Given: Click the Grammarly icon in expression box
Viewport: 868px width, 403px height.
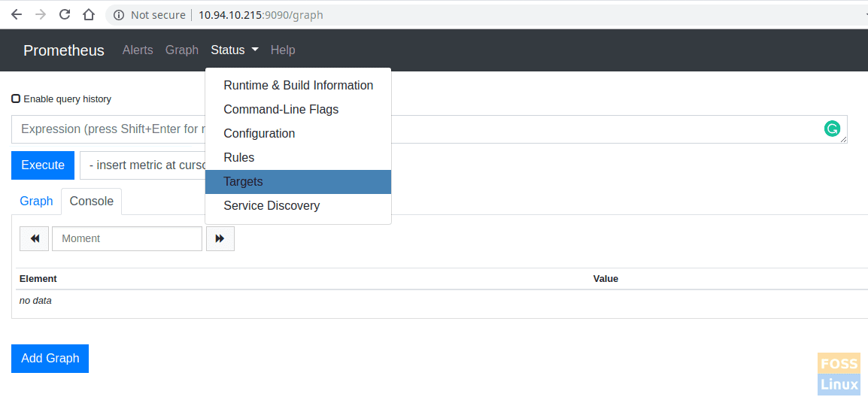Looking at the screenshot, I should tap(832, 129).
